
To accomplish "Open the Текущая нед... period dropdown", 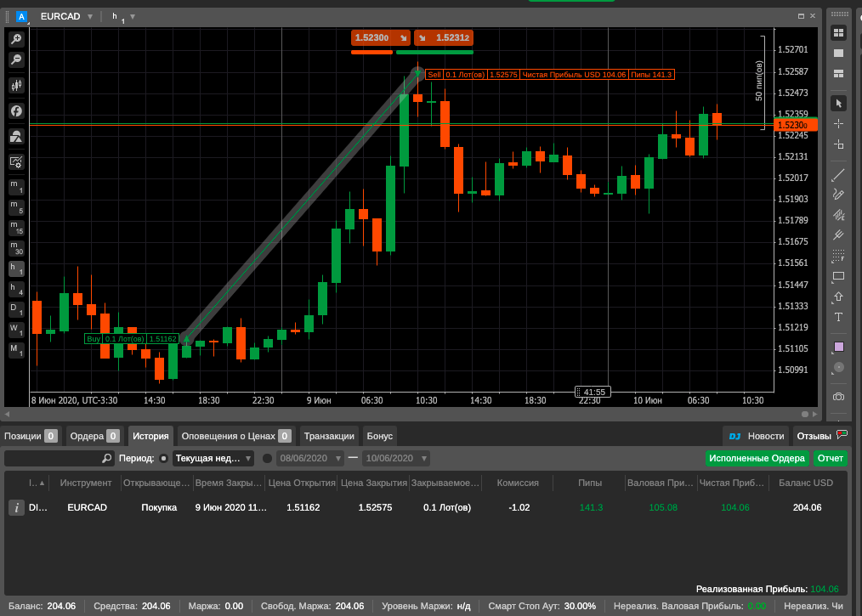I will click(x=213, y=458).
